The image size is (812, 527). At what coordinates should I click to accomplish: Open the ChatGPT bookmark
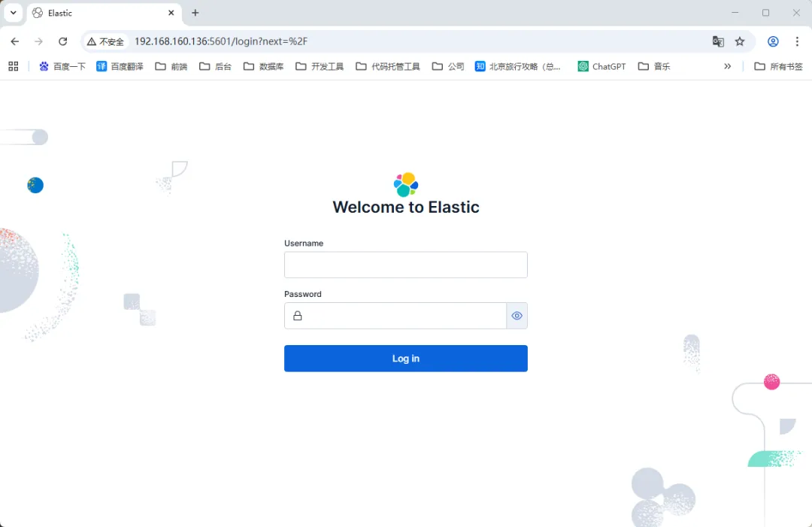coord(601,66)
